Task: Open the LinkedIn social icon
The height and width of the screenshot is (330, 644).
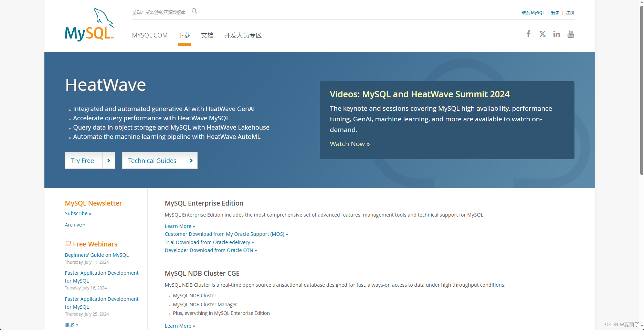Action: 557,34
